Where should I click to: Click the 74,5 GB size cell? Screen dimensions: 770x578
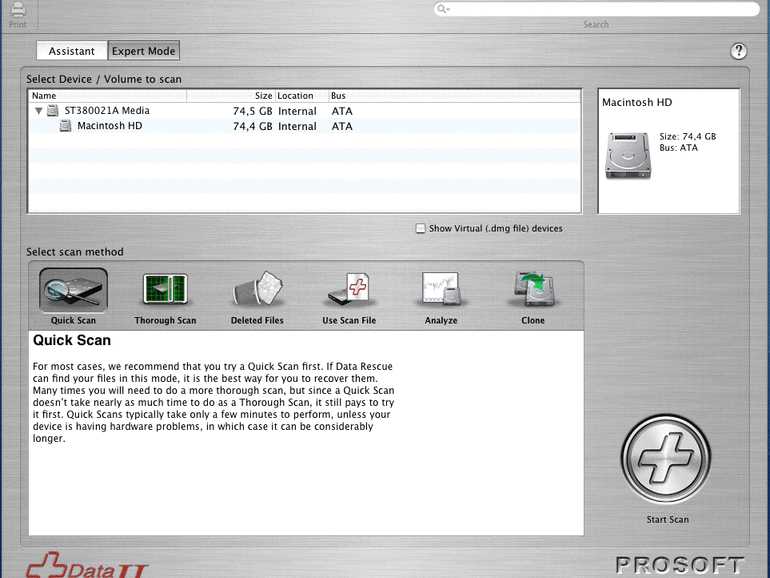click(252, 111)
